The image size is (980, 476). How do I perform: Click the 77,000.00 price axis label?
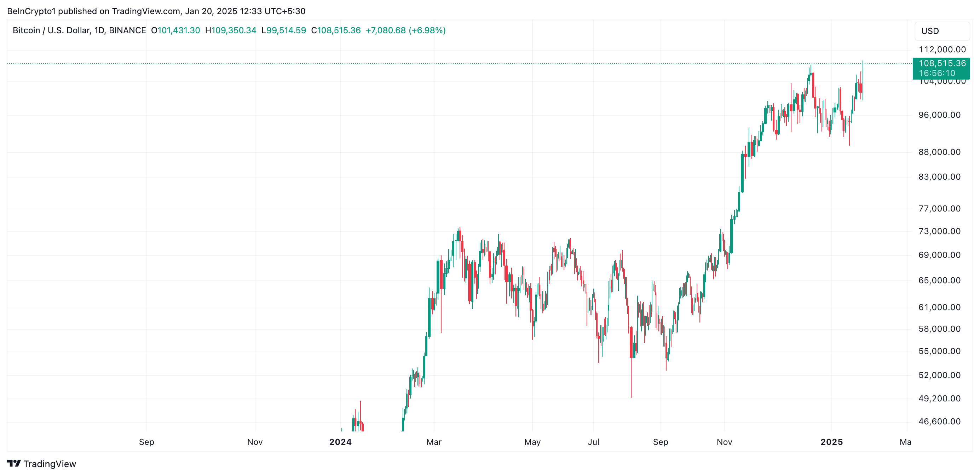(939, 209)
